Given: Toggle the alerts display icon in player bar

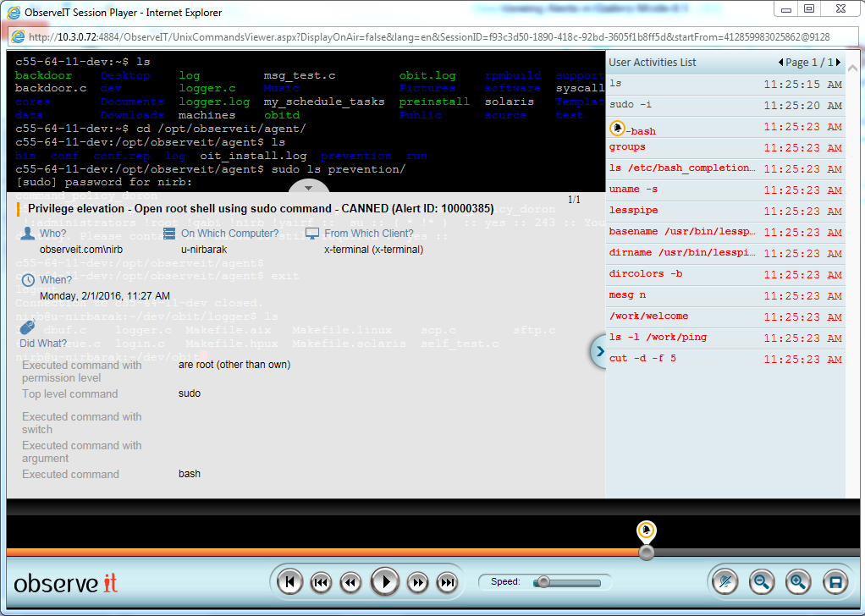Looking at the screenshot, I should pos(725,581).
